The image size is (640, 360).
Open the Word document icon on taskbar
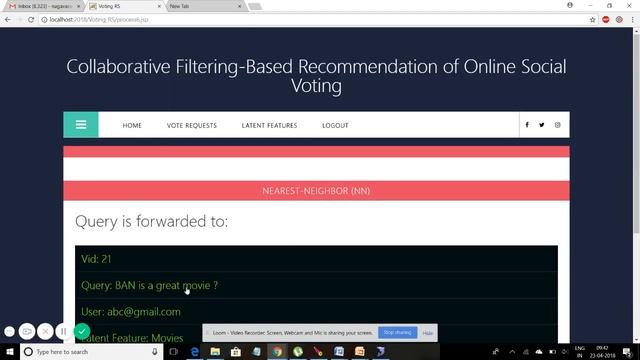(339, 351)
